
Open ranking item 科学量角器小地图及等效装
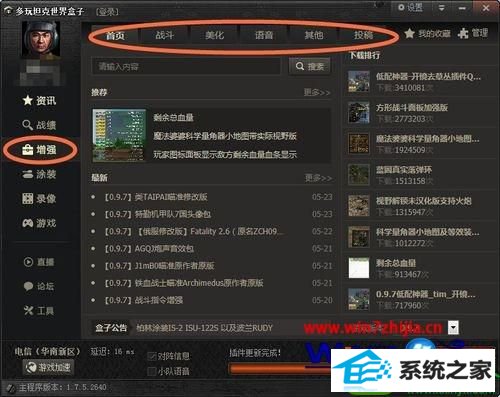click(x=428, y=232)
